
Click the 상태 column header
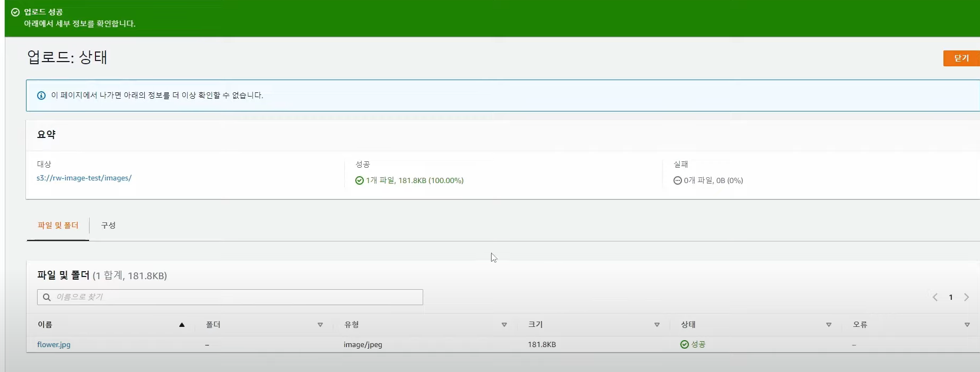688,325
